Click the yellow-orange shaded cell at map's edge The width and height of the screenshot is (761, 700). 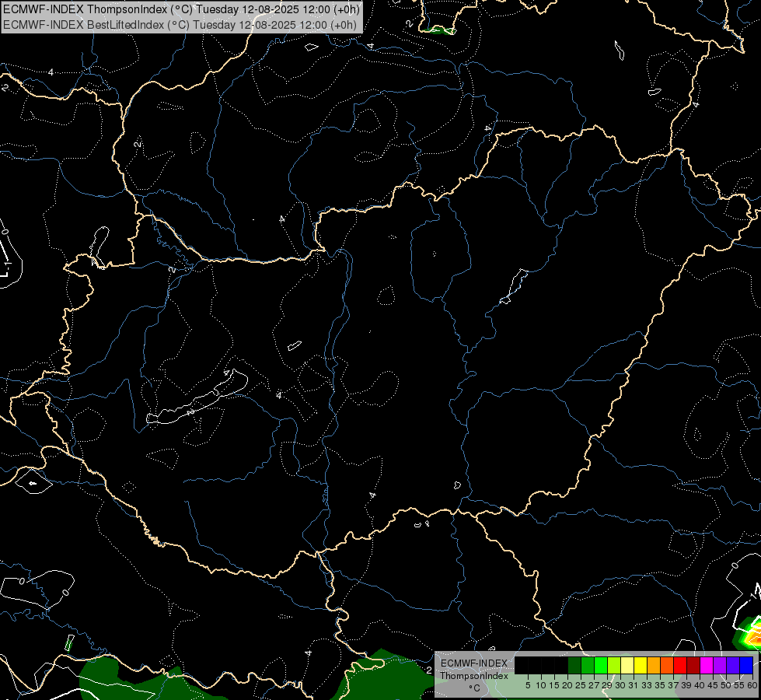click(753, 635)
